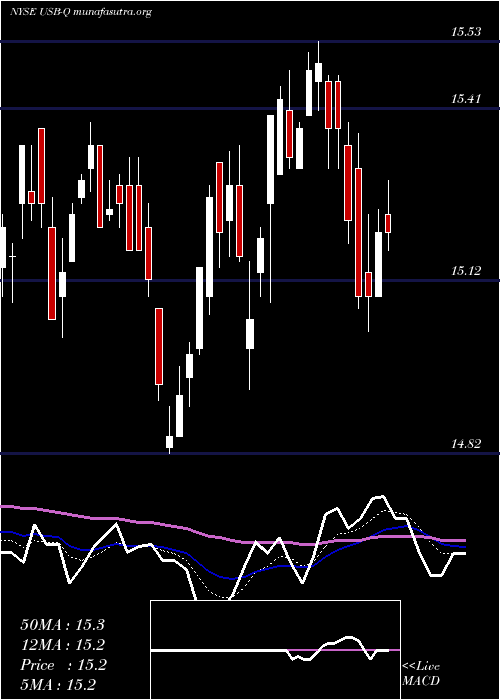Screen dimensions: 500x700
Task: Click the 50MA : 15.3 reading
Action: (x=62, y=625)
